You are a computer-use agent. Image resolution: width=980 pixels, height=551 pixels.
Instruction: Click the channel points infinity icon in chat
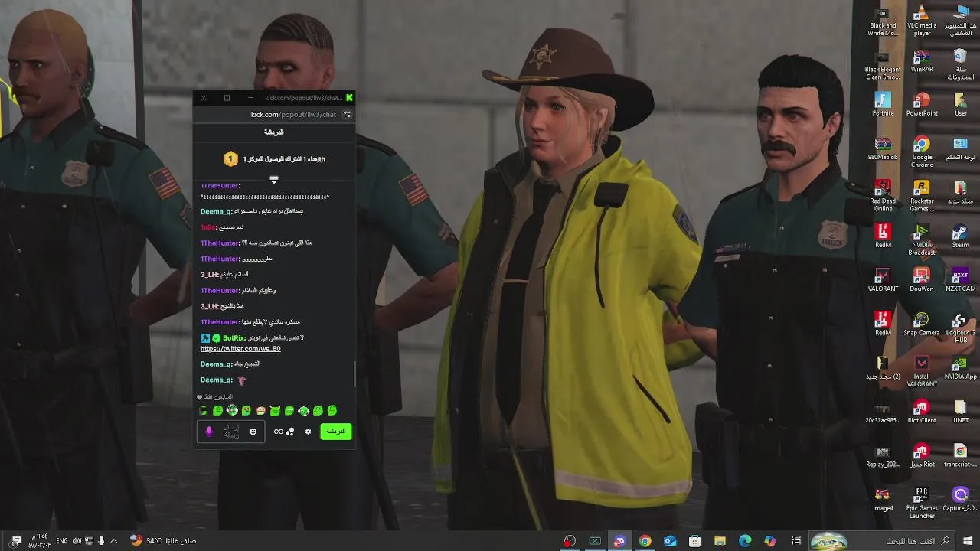point(278,432)
